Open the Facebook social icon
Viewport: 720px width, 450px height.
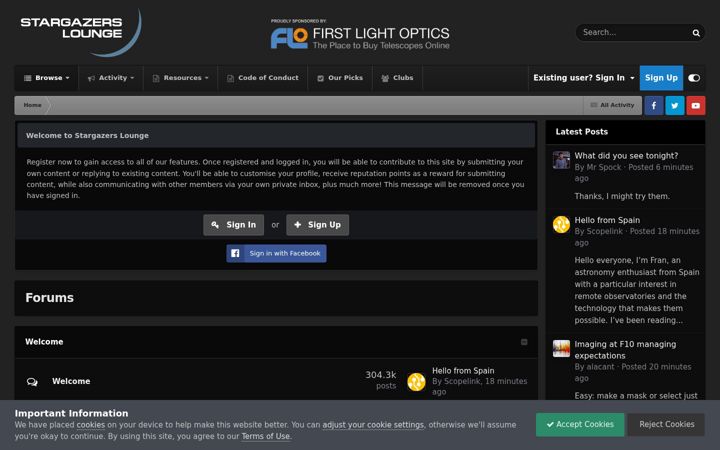pyautogui.click(x=654, y=106)
